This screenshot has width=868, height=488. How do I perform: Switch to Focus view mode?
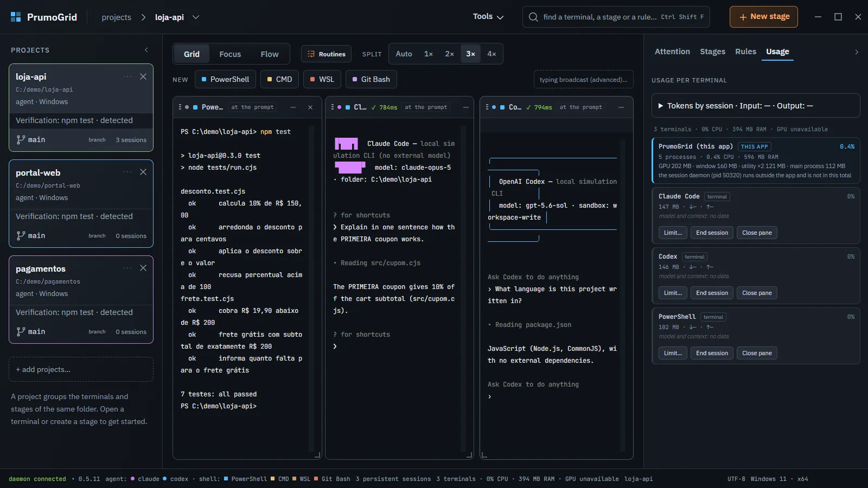230,54
